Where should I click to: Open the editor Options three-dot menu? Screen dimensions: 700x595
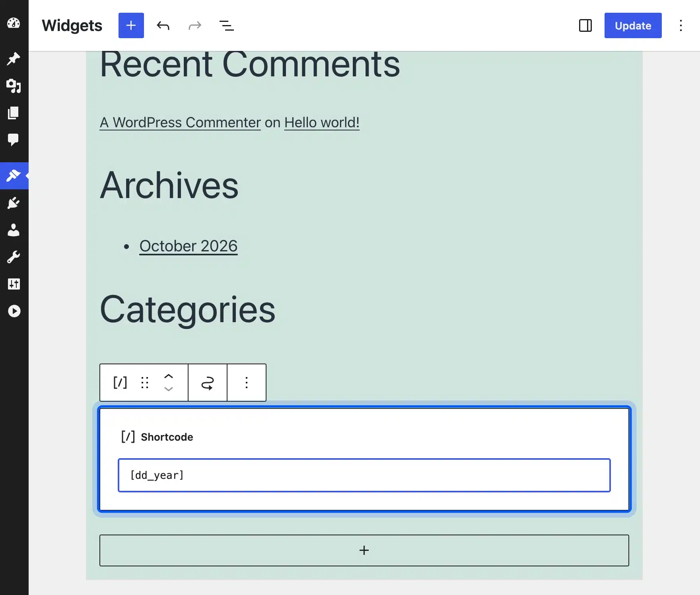tap(681, 25)
